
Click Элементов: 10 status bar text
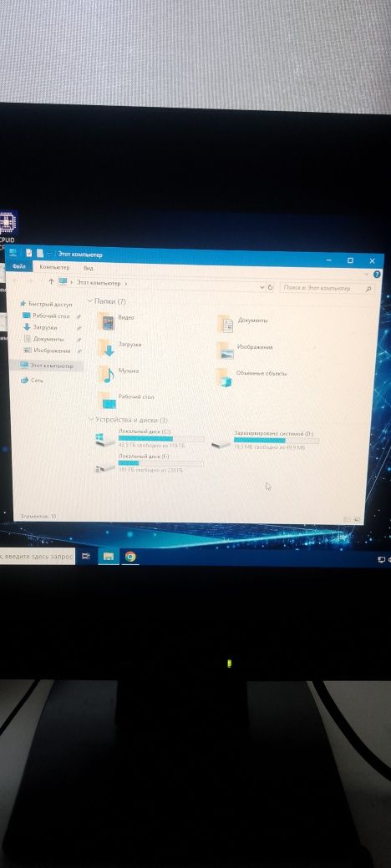point(38,516)
